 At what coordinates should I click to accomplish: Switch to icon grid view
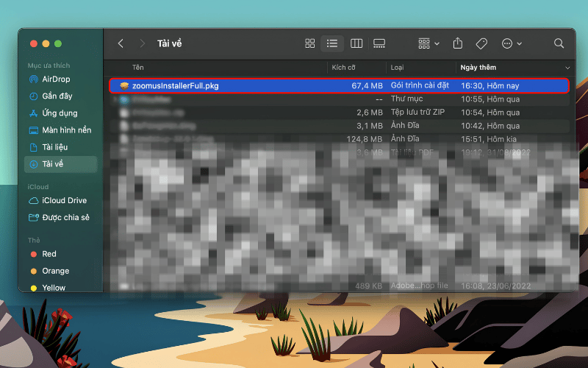point(309,43)
